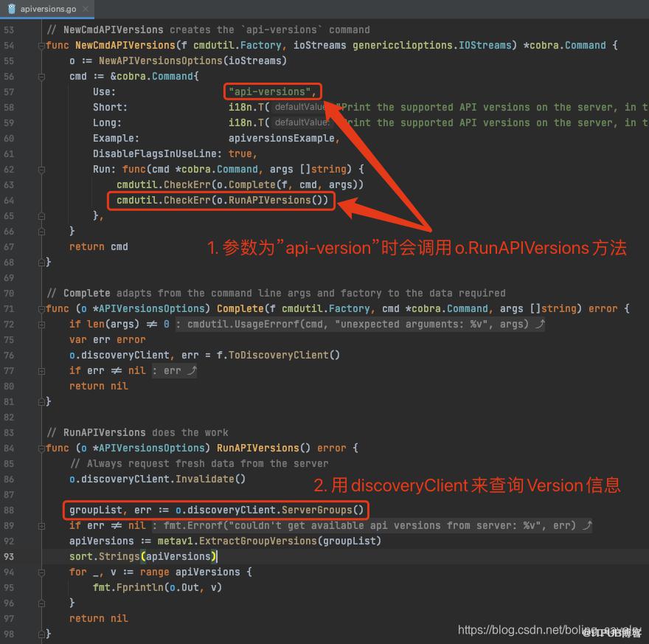Click metav1.ExtractGroupVersions on line 92
Viewport: 649px width, 644px height.
coord(237,541)
